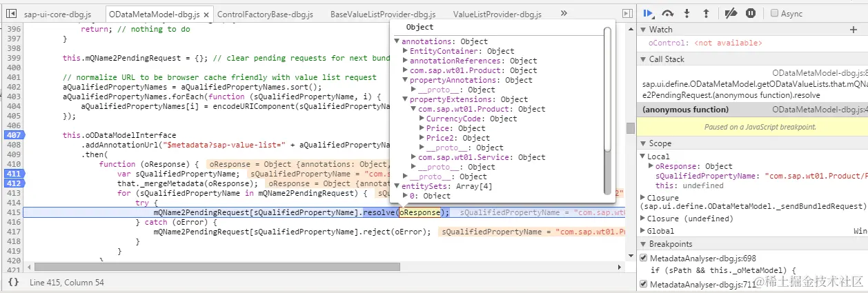Close the ODataMetaModel-dbg.js tab
Image resolution: width=868 pixels, height=293 pixels.
tap(208, 14)
